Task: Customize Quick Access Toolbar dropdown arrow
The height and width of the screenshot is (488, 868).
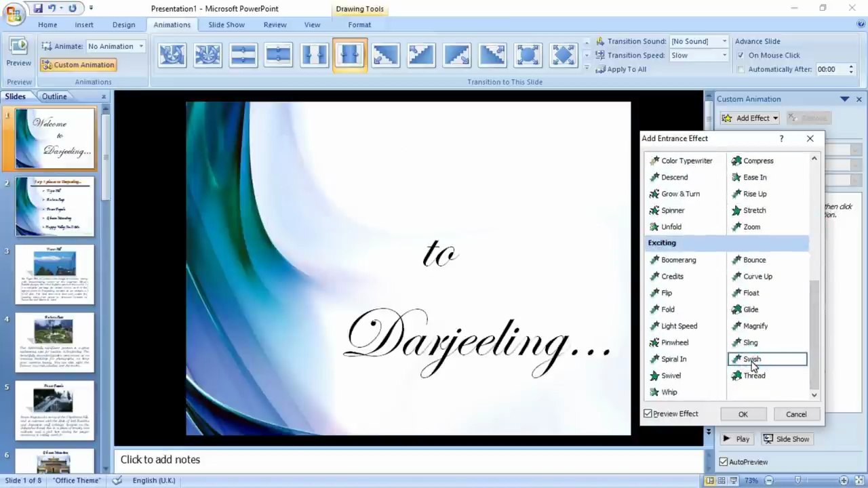Action: click(x=92, y=9)
